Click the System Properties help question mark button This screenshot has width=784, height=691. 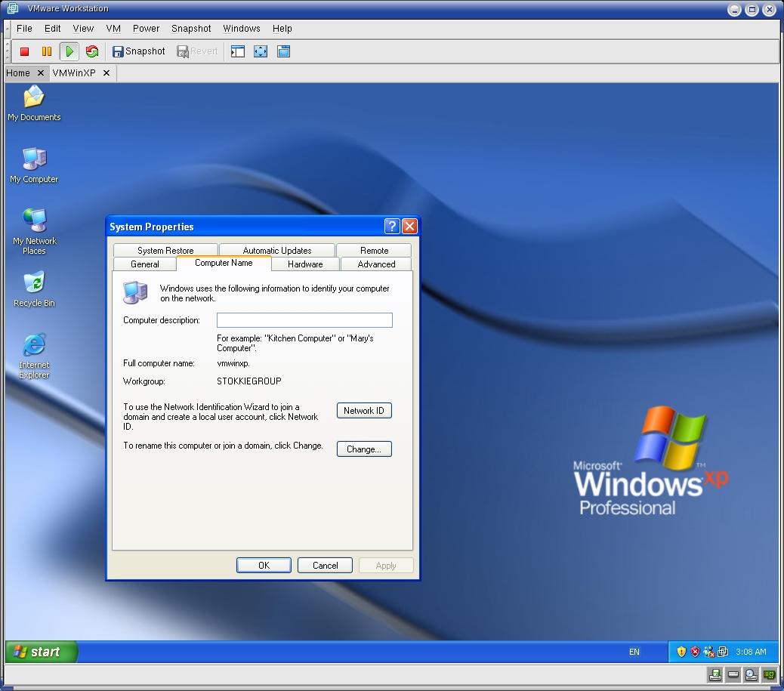392,227
